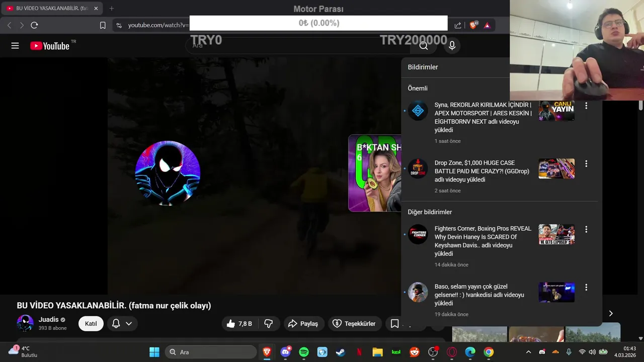
Task: Open Discord from the taskbar
Action: pos(286,352)
